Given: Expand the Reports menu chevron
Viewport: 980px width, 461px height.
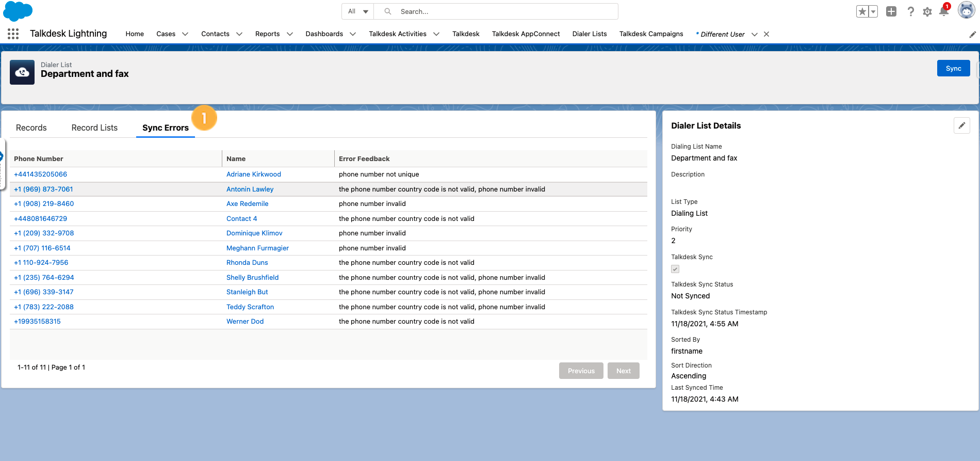Looking at the screenshot, I should [290, 34].
